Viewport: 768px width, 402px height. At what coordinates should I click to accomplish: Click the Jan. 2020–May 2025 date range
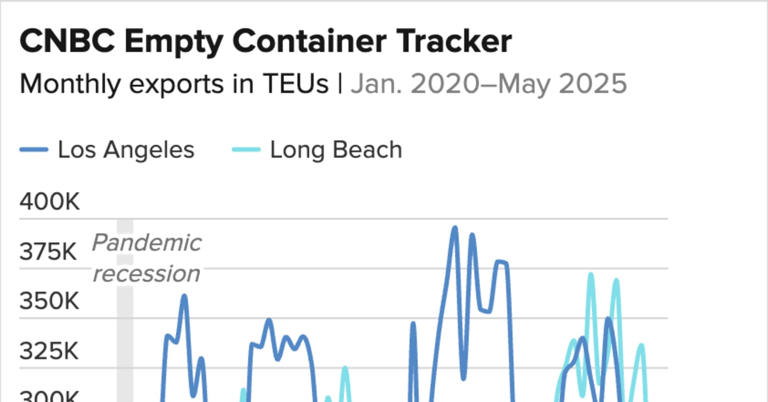click(x=488, y=85)
